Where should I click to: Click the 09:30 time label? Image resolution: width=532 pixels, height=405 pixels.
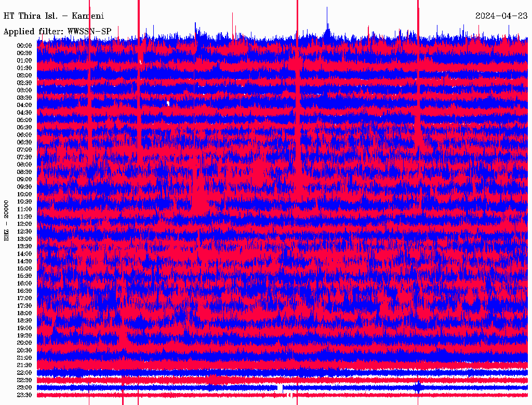[x=24, y=187]
